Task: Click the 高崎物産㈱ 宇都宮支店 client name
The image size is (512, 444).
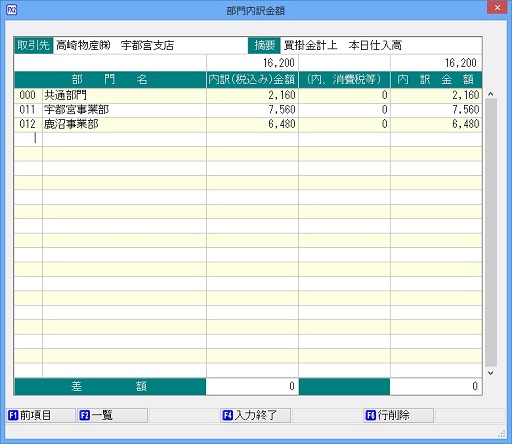Action: (115, 45)
